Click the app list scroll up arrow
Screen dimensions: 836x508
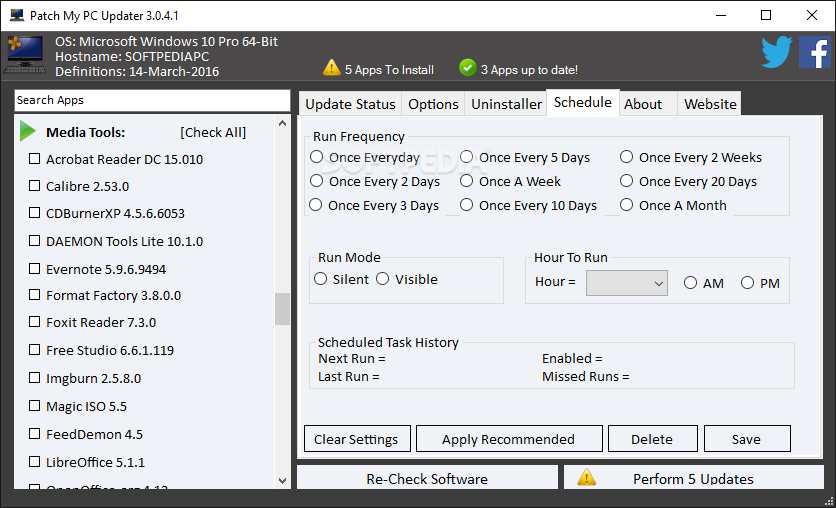point(283,123)
